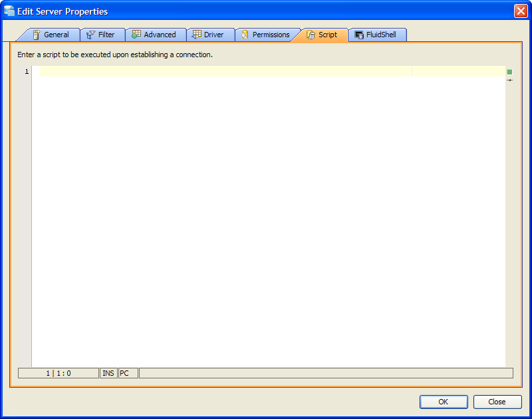This screenshot has height=419, width=532.
Task: Click the Edit Server Properties title icon
Action: pyautogui.click(x=9, y=11)
